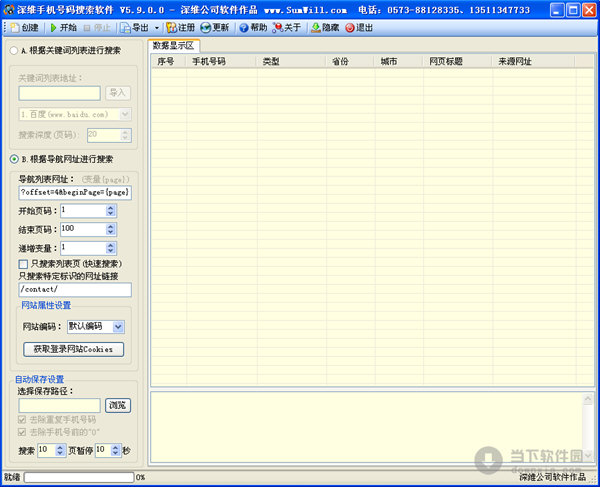Viewport: 600px width, 487px height.
Task: Adjust the 搜索 pages count spinner
Action: tap(60, 450)
